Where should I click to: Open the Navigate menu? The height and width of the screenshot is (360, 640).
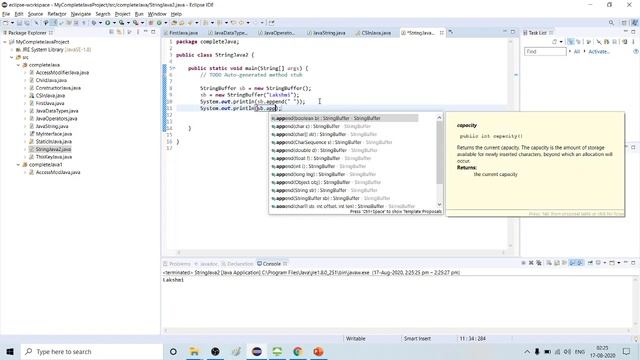pyautogui.click(x=81, y=14)
